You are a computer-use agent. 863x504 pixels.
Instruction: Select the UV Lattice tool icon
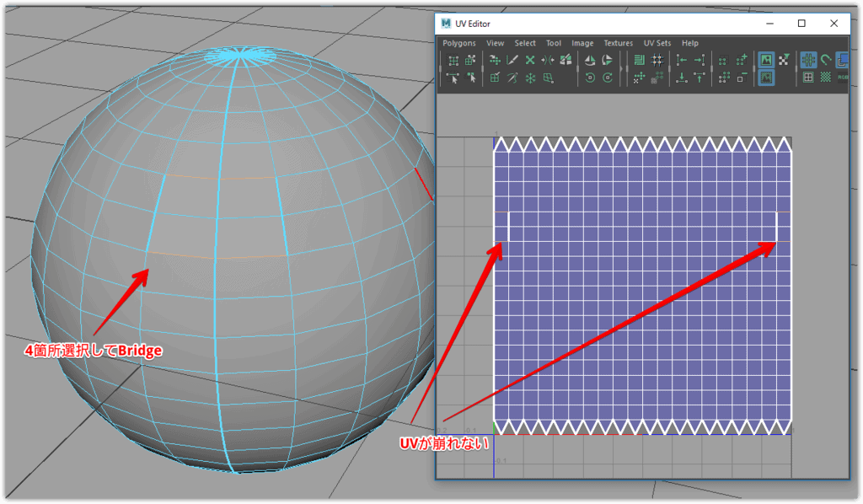coord(453,60)
